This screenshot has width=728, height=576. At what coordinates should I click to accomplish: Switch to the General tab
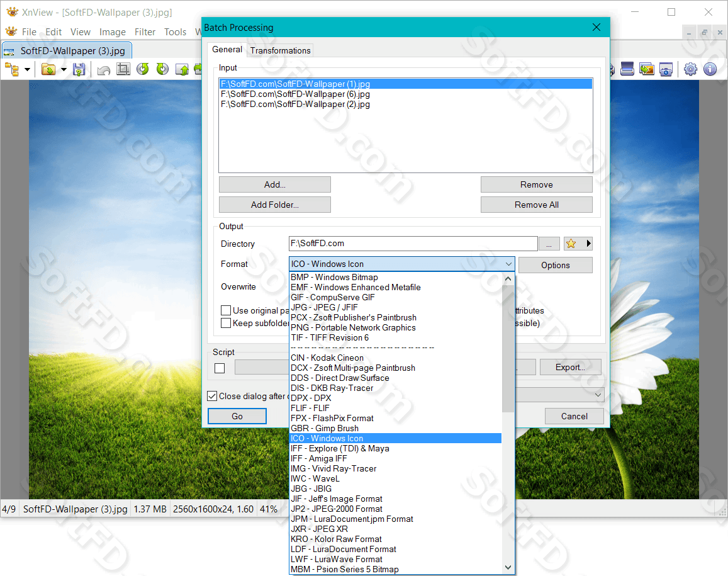[227, 49]
